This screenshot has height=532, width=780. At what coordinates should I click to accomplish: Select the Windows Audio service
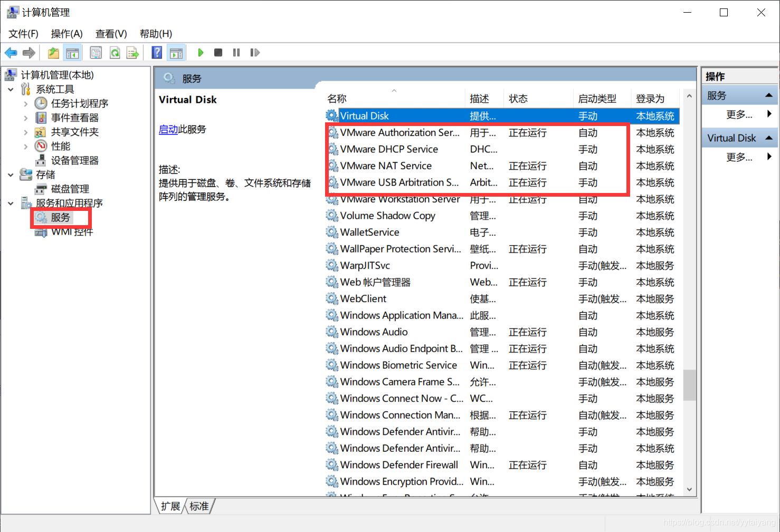click(502, 332)
